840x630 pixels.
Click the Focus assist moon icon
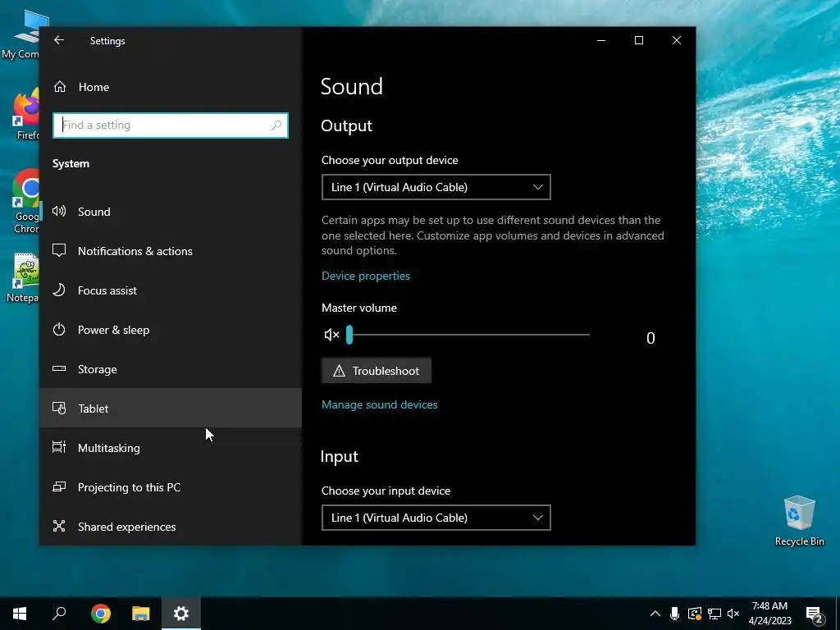(x=59, y=290)
